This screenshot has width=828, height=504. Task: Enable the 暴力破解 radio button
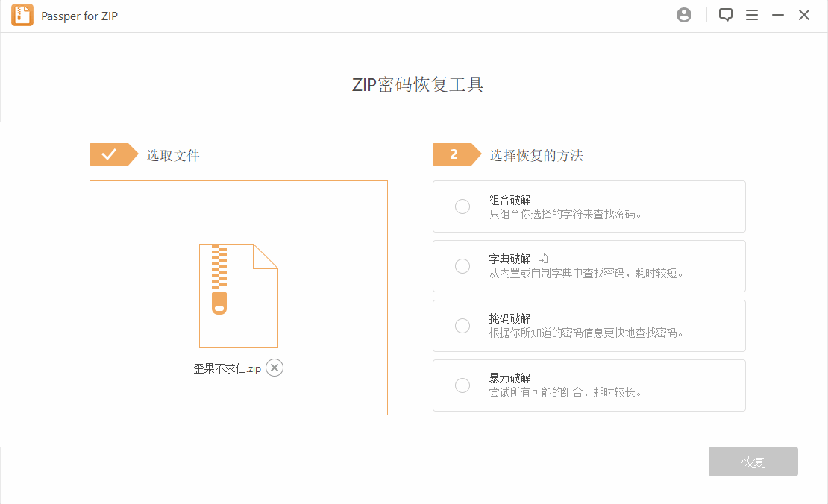click(x=462, y=385)
